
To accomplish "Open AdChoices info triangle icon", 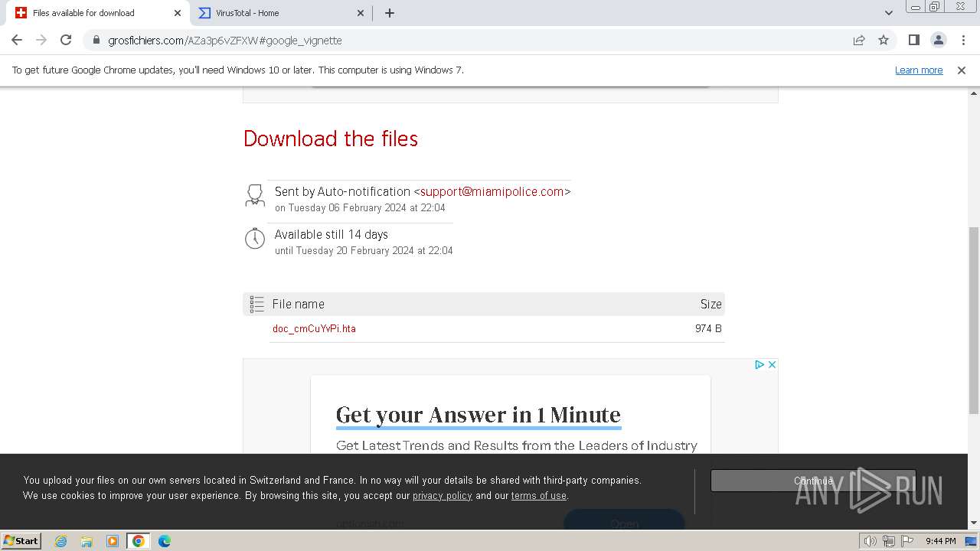I will pyautogui.click(x=759, y=364).
